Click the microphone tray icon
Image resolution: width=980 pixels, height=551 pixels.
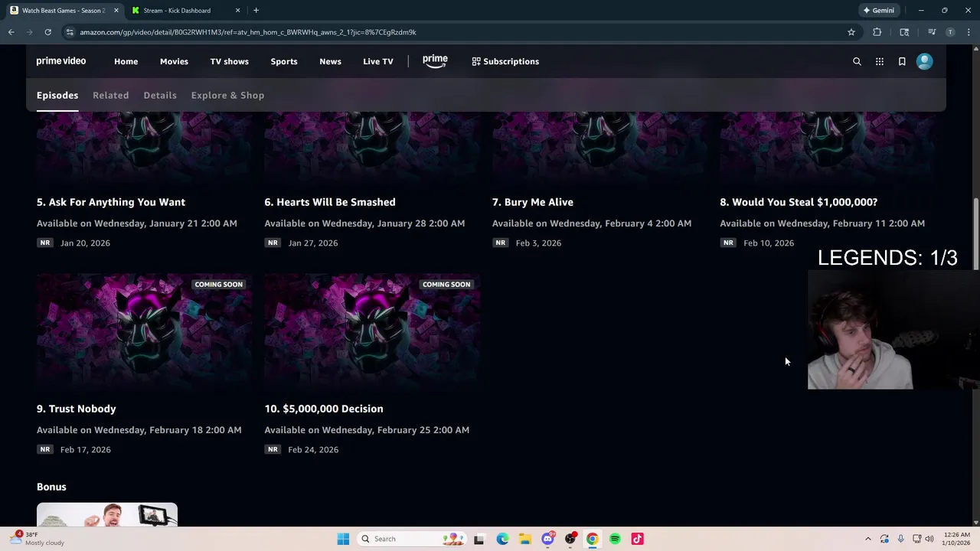(900, 539)
